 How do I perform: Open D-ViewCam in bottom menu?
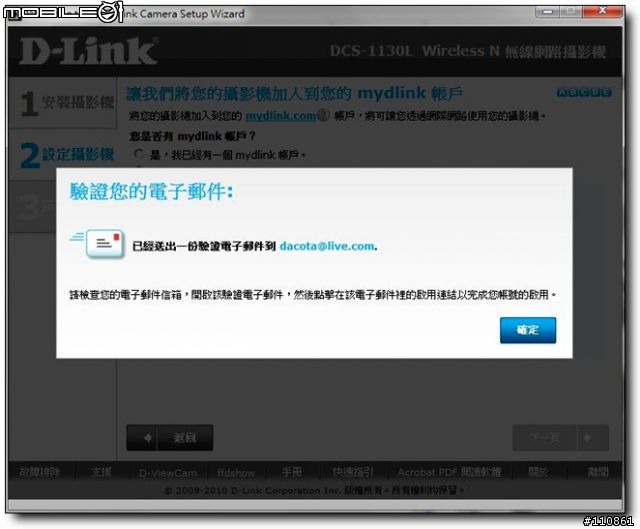click(x=168, y=473)
